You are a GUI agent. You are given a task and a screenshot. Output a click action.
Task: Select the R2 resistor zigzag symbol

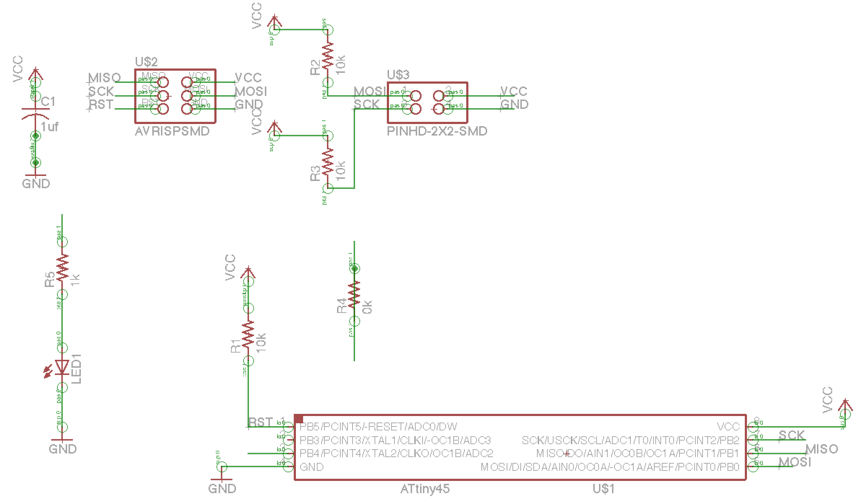click(328, 56)
